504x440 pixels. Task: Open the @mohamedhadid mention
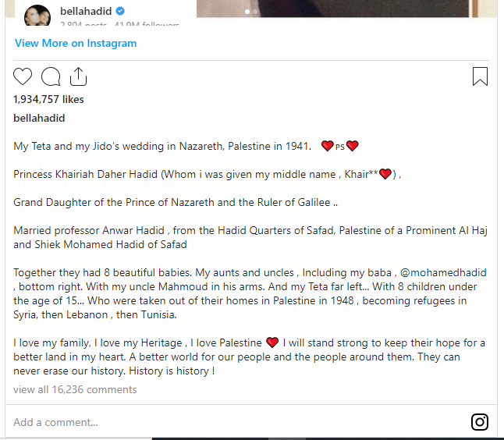click(442, 272)
